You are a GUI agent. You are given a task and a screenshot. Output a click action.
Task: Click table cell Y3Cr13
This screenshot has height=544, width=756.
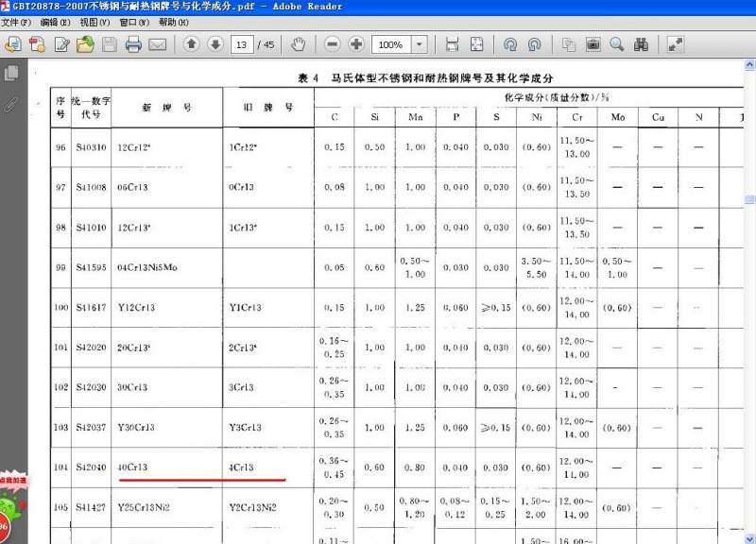click(245, 428)
